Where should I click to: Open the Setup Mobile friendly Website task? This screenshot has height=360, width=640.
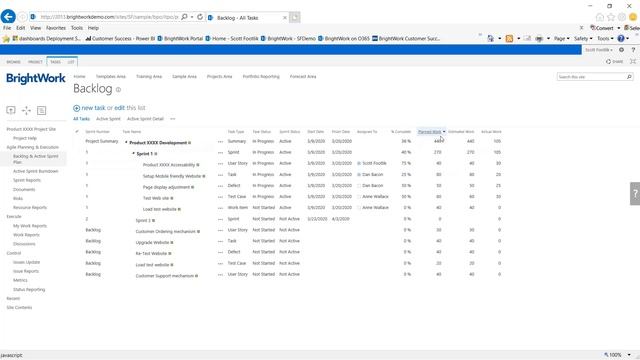pyautogui.click(x=172, y=176)
